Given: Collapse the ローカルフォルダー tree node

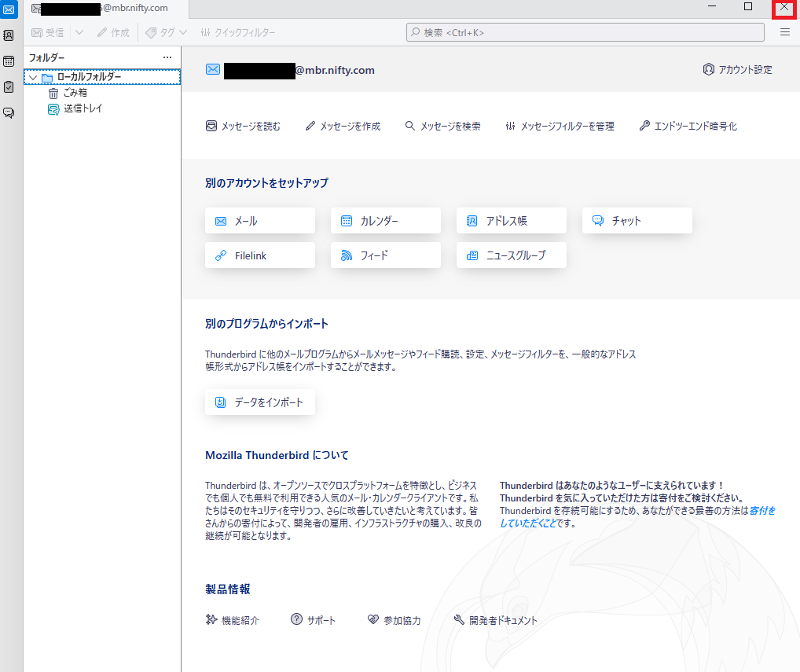Looking at the screenshot, I should pos(32,77).
